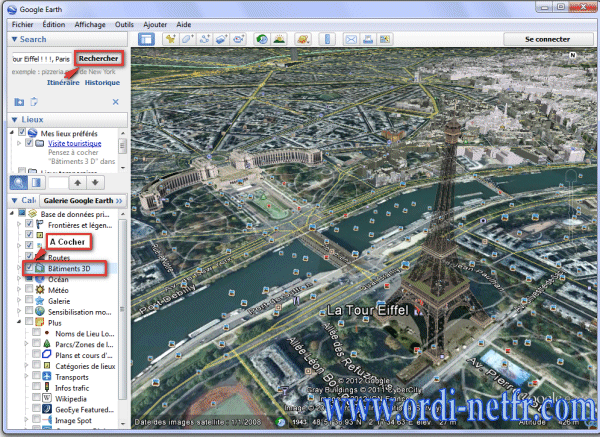Open the Galerie Google Earth button
The height and width of the screenshot is (437, 600).
pos(83,201)
